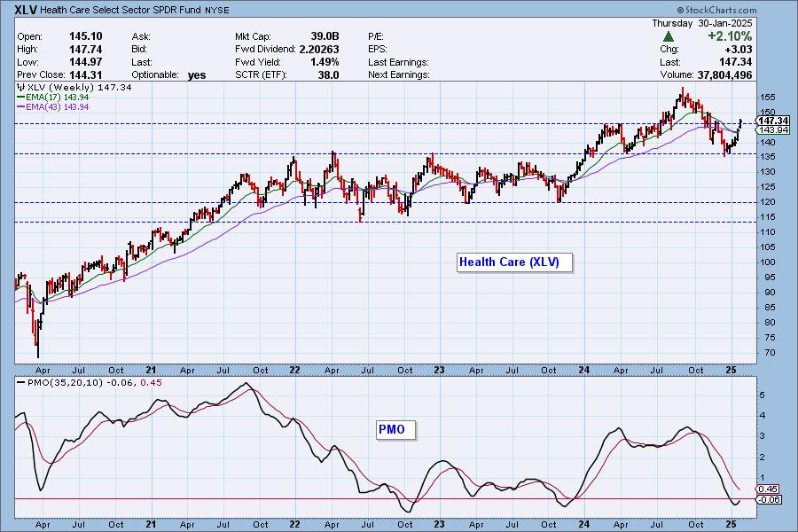798x532 pixels.
Task: Click the Low value 144.97
Action: 85,62
